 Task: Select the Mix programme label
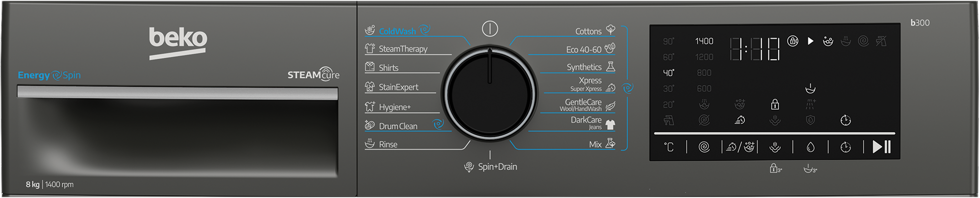click(595, 145)
